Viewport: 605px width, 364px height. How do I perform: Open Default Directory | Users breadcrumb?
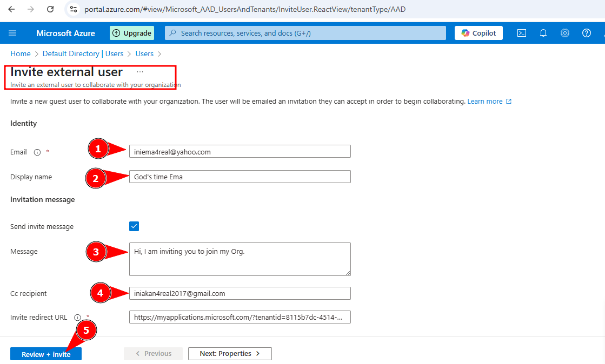pos(83,53)
